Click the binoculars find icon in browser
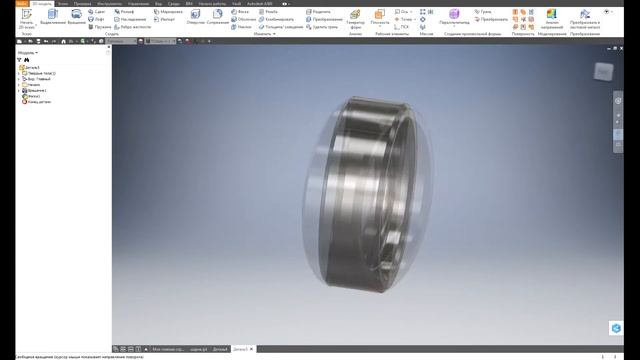Image resolution: width=640 pixels, height=360 pixels. tap(27, 60)
